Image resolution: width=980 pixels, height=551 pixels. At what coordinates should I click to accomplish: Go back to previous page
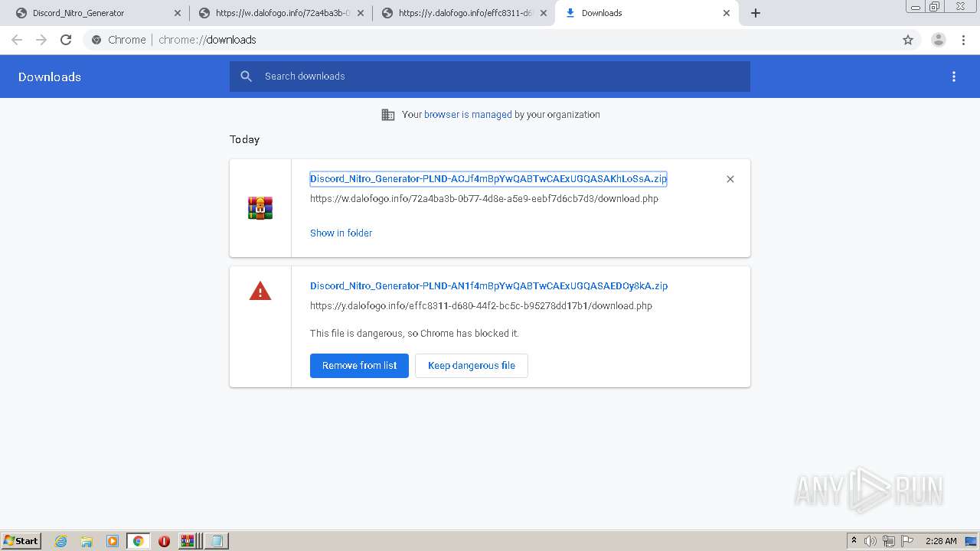pyautogui.click(x=17, y=40)
